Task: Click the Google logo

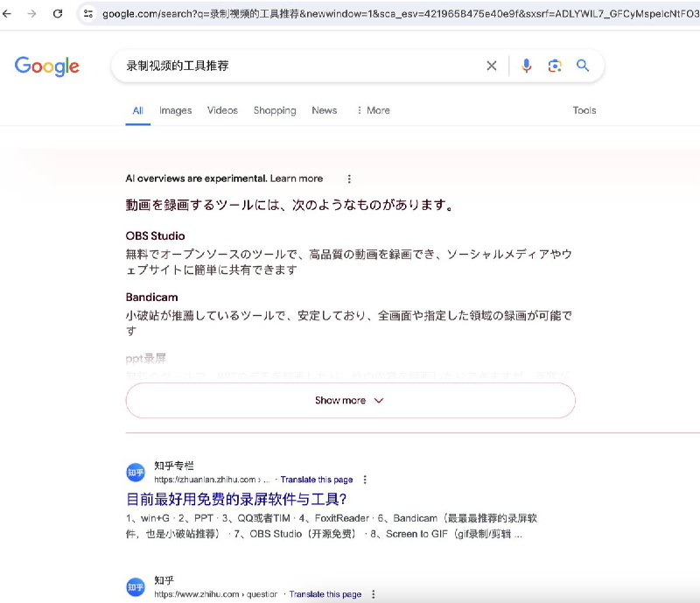Action: point(47,66)
